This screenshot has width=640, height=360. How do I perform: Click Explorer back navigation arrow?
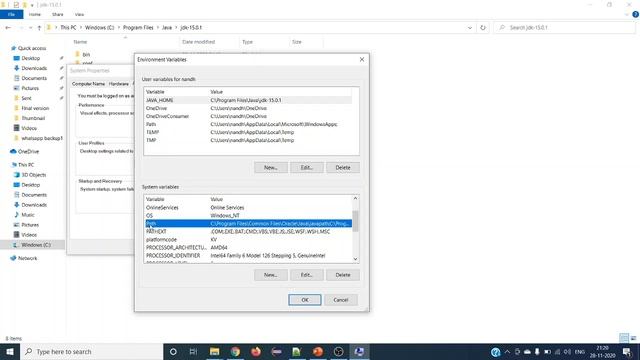[8, 28]
